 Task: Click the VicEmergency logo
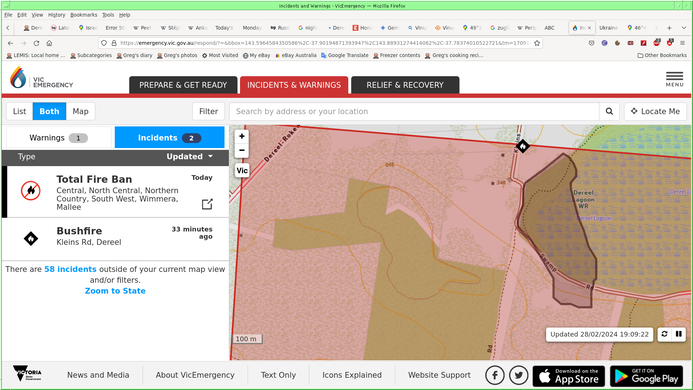pos(41,78)
